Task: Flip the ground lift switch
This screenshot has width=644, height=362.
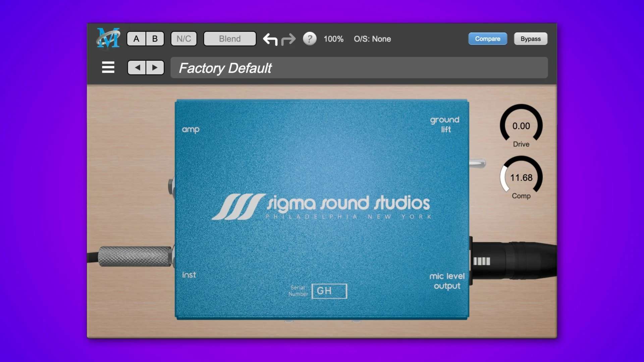Action: point(478,164)
